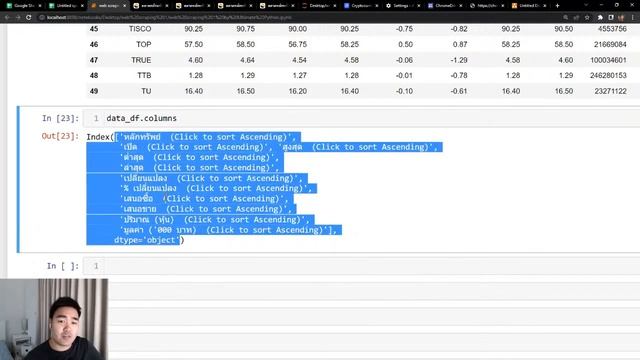
Task: Click row index 48
Action: [94, 76]
